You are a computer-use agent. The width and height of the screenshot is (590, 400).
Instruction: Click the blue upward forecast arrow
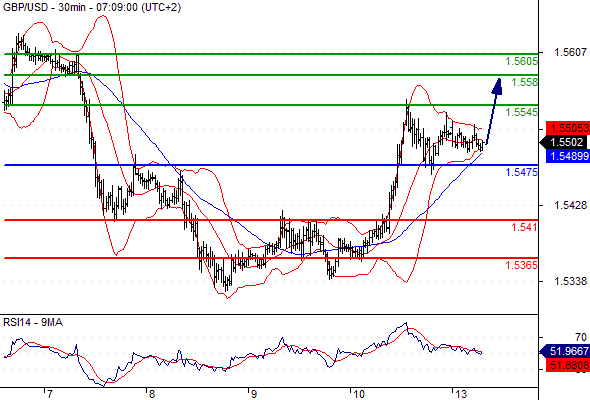tap(493, 111)
